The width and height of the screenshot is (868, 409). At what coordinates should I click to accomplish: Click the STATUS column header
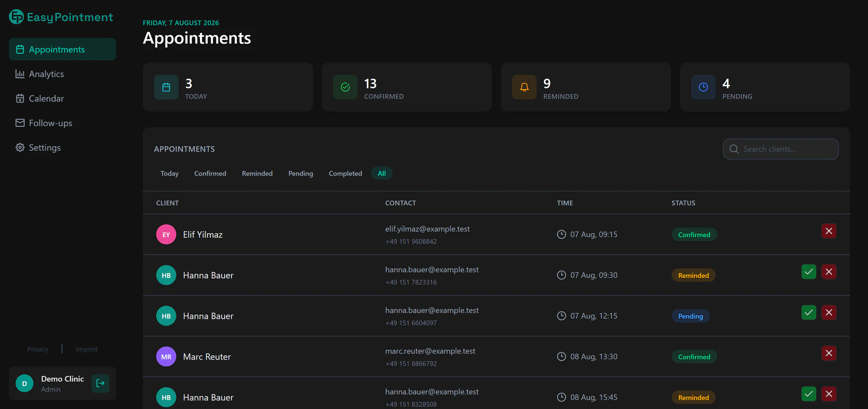coord(683,203)
